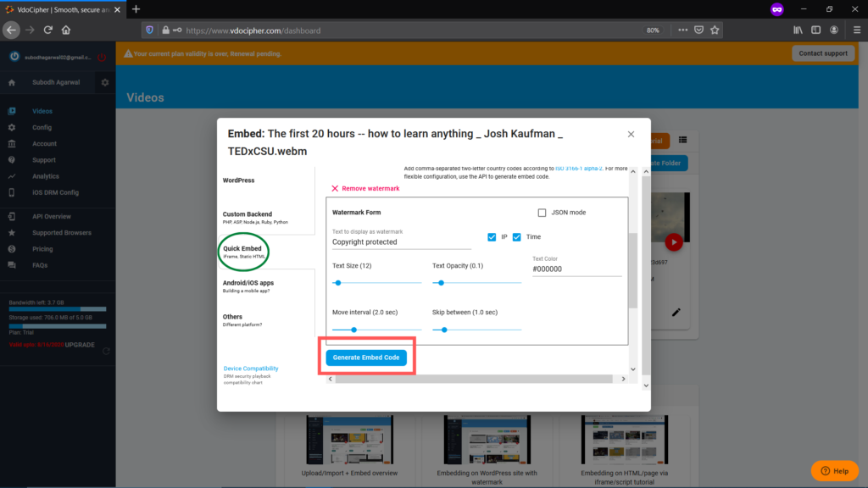Click the Text Color input field
Image resolution: width=868 pixels, height=488 pixels.
tap(576, 269)
